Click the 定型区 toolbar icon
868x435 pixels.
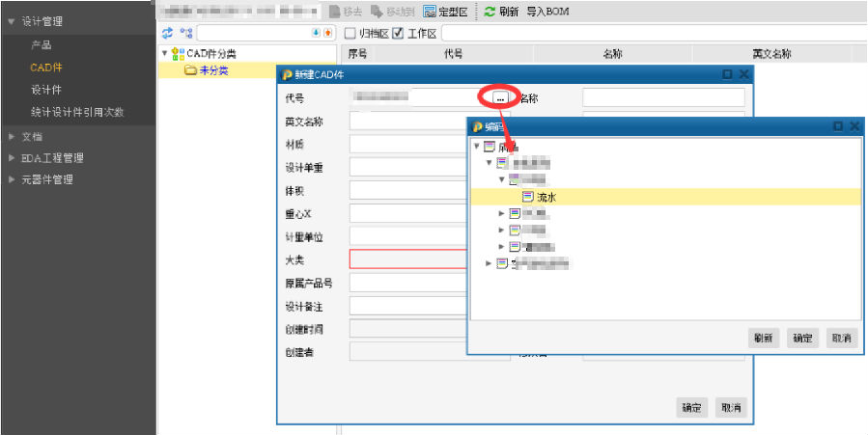(430, 12)
